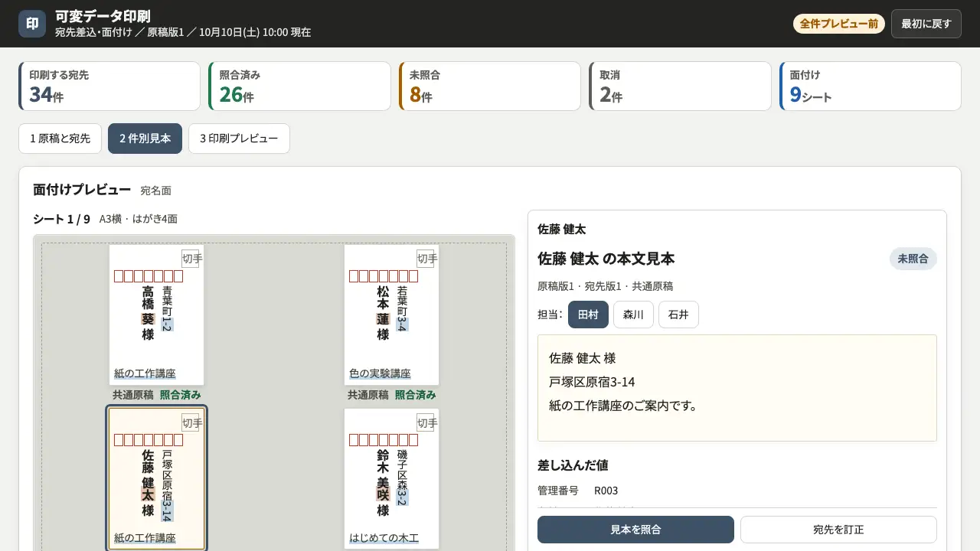Select the 佐藤 健太 postcard thumbnail

[156, 478]
